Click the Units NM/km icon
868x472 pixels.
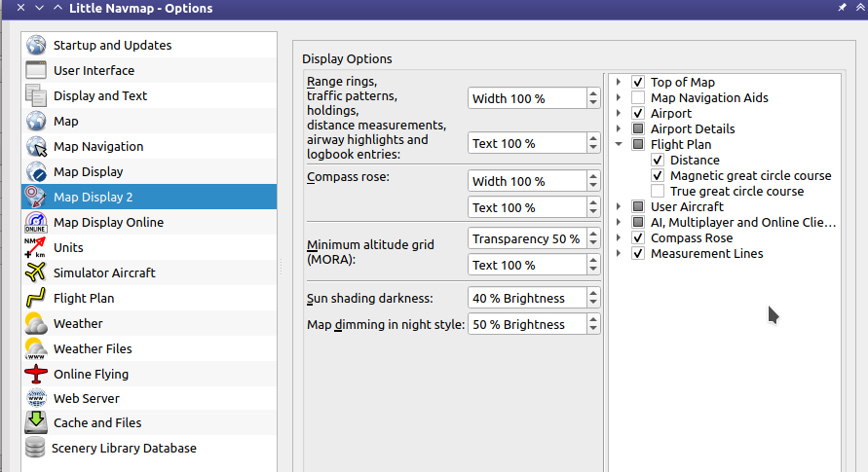coord(35,247)
